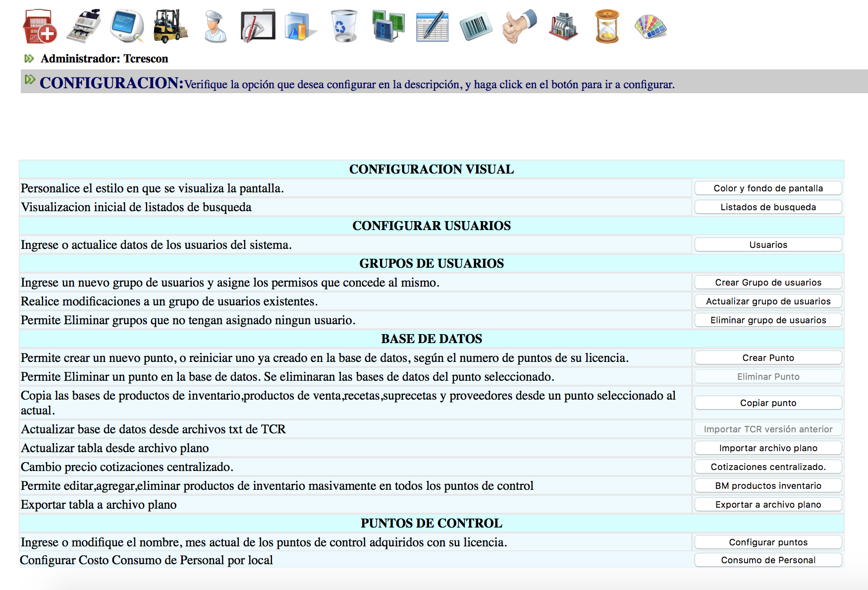The height and width of the screenshot is (590, 868).
Task: Select the chef icon
Action: click(x=216, y=26)
